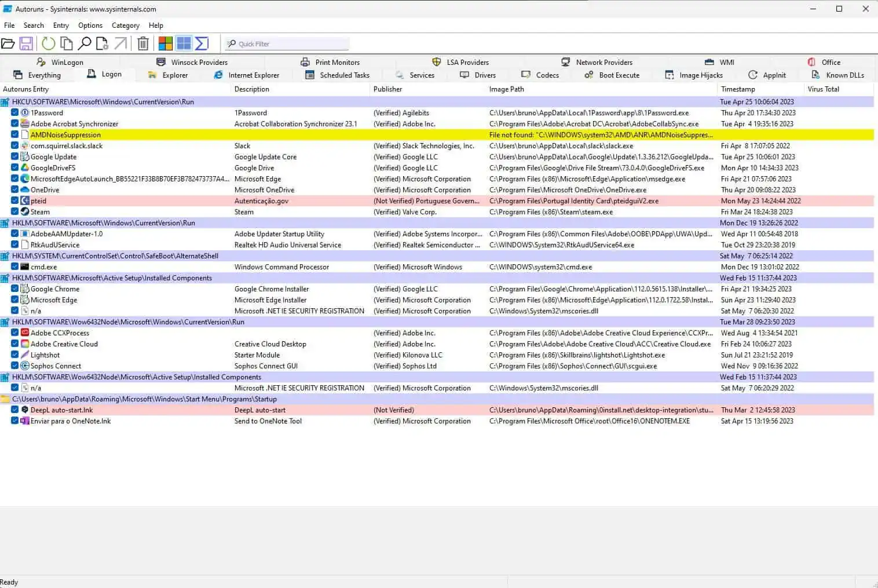The height and width of the screenshot is (588, 878).
Task: Click the Sigma VirusTotal toolbar icon
Action: 202,43
